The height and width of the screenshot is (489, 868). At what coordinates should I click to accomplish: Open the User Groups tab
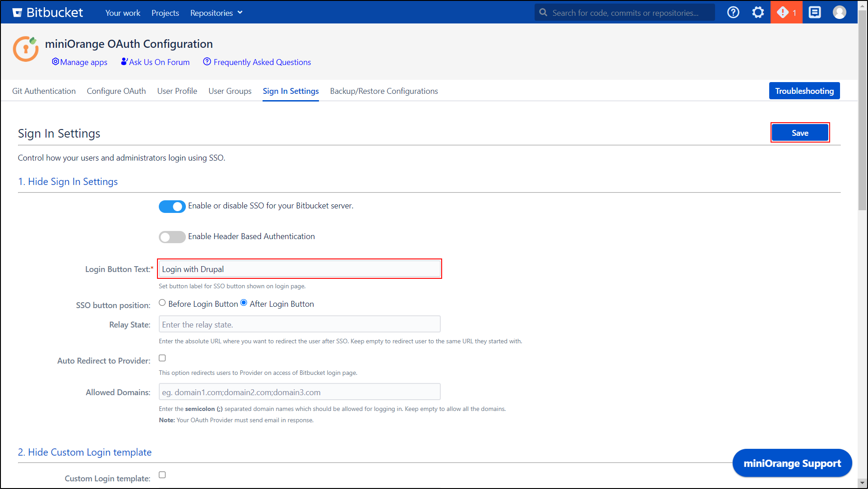tap(230, 91)
